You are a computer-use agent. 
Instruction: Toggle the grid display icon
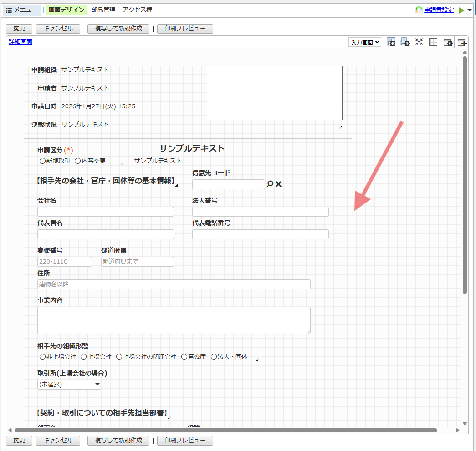[433, 42]
